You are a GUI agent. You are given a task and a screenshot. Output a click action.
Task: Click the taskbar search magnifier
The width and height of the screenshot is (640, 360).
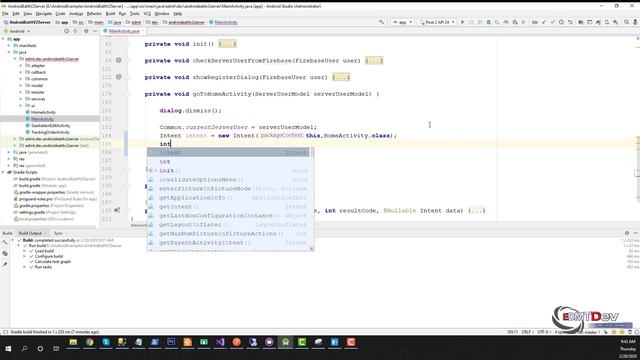point(24,348)
